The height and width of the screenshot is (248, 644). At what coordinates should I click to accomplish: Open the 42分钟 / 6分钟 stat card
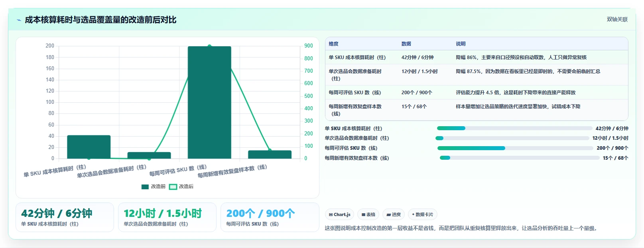tap(65, 217)
